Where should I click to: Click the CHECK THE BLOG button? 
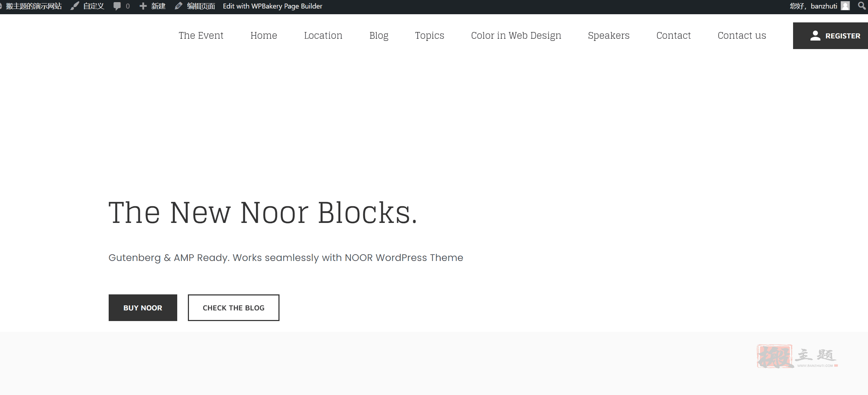coord(234,308)
